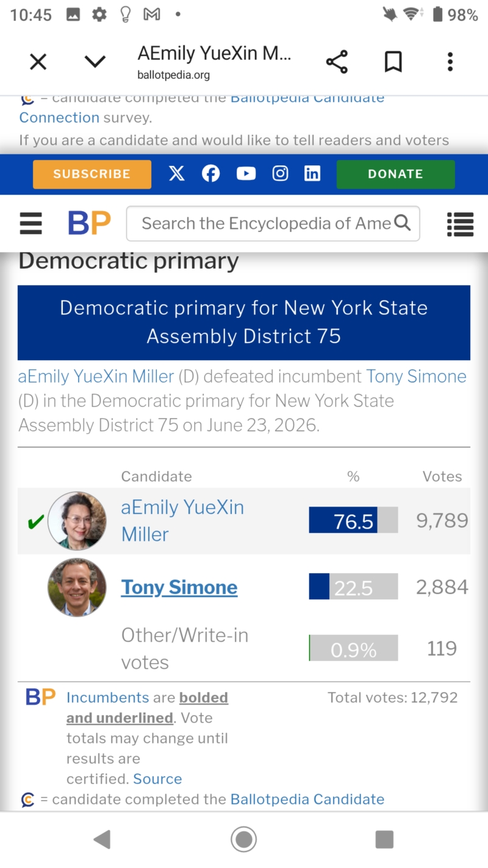Click the 76.5 percent vote bar
This screenshot has height=868, width=488.
(353, 521)
